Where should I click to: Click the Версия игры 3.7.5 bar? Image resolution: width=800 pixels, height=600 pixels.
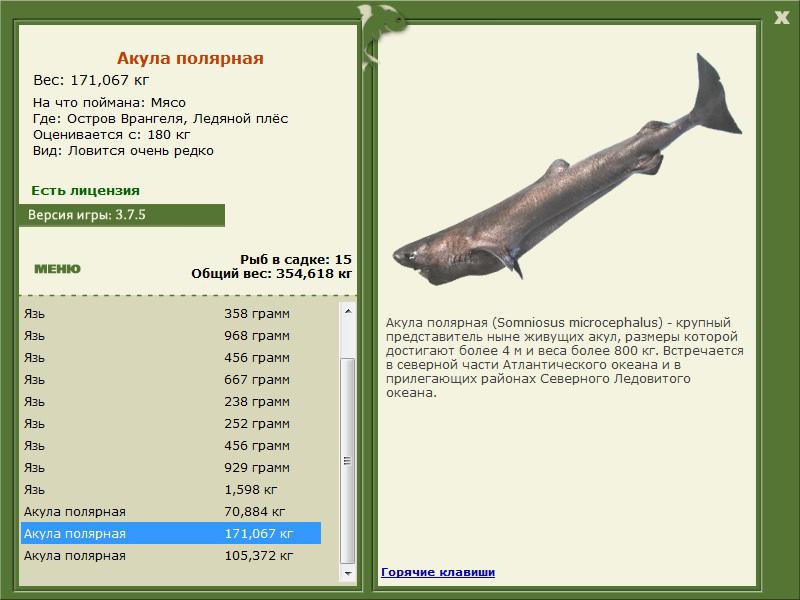point(121,215)
